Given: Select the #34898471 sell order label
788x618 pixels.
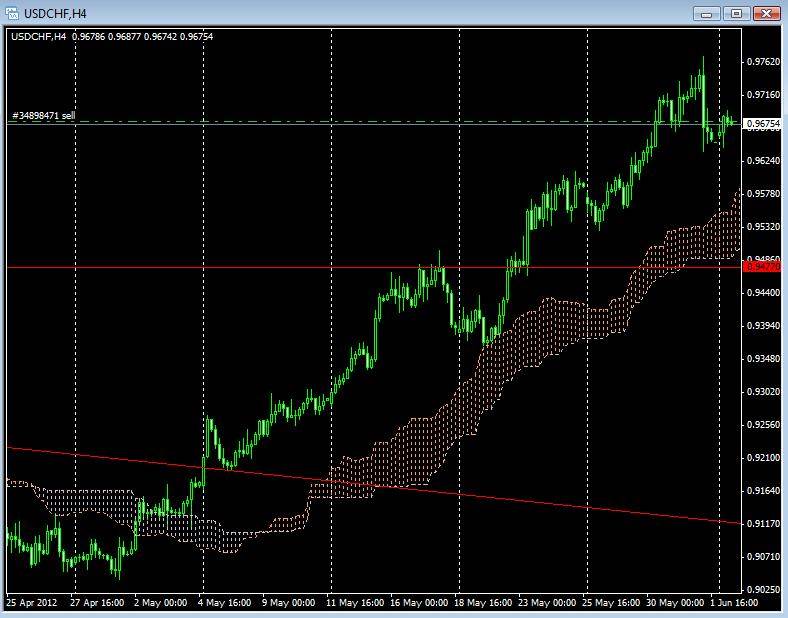Looking at the screenshot, I should (44, 116).
